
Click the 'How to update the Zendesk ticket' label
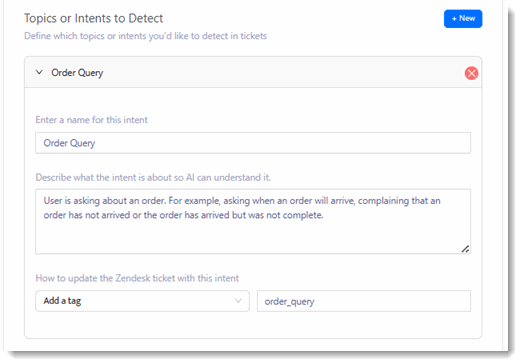[137, 278]
